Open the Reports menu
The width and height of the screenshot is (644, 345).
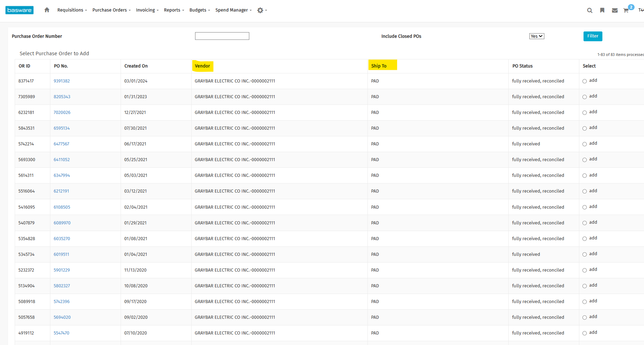coord(174,10)
